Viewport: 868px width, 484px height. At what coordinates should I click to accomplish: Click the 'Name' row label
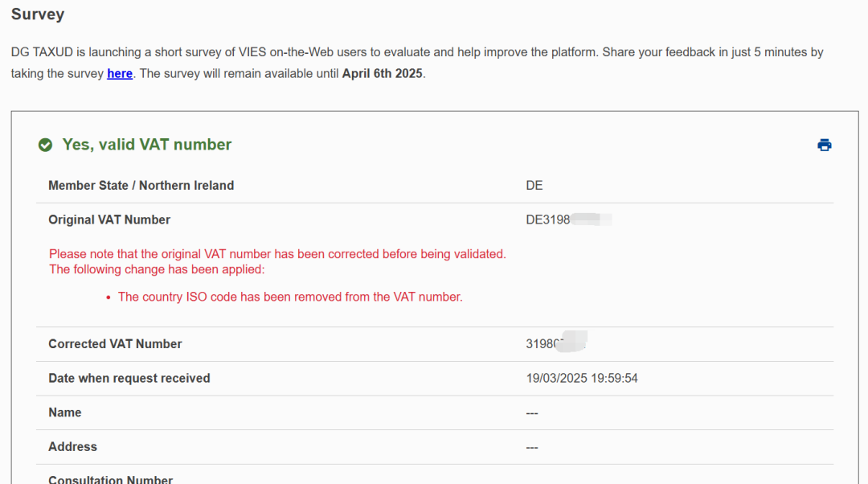[65, 412]
